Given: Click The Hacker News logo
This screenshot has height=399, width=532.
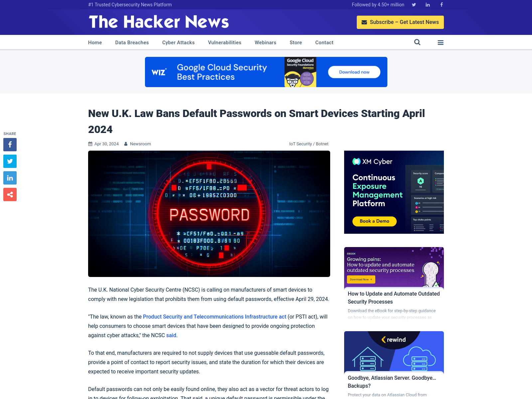Looking at the screenshot, I should (x=159, y=22).
